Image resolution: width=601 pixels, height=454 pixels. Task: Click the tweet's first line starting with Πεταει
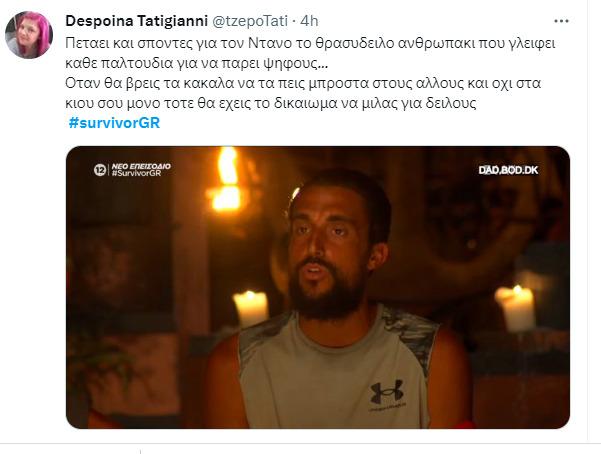click(310, 43)
